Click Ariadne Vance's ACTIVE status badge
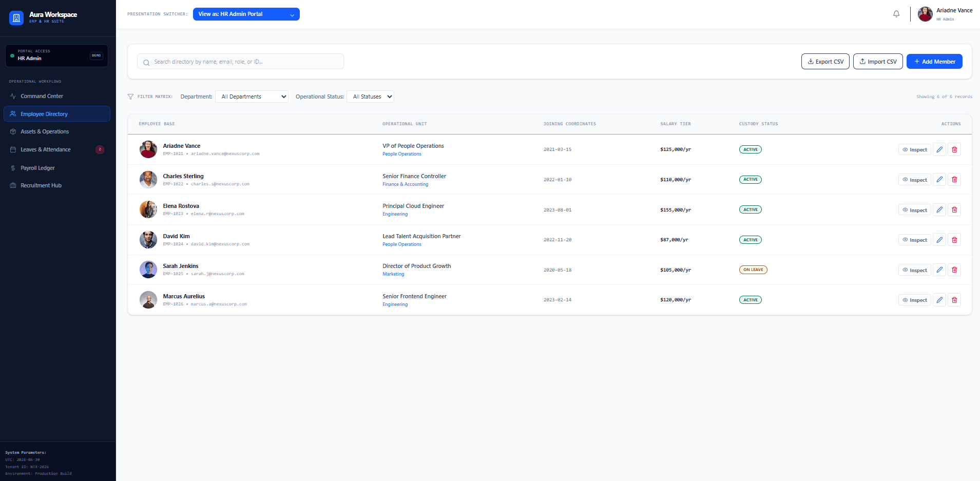 pyautogui.click(x=751, y=149)
